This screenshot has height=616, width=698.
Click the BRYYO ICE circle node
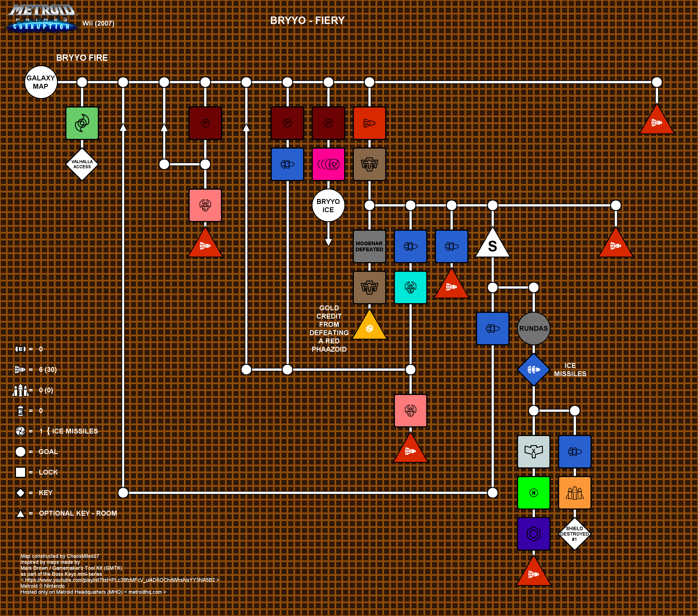tap(328, 206)
